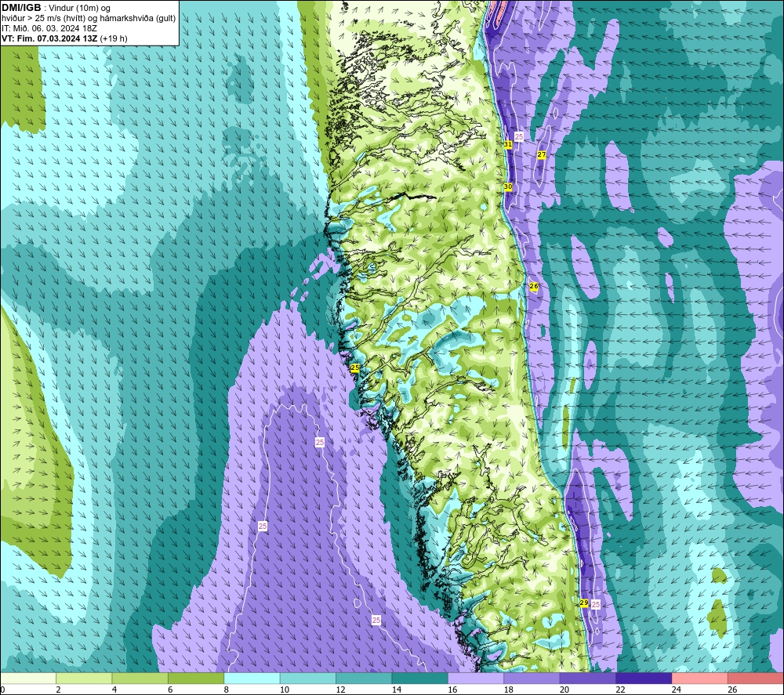The height and width of the screenshot is (695, 784).
Task: Click the '(+19 h)' forecast offset text
Action: [114, 38]
